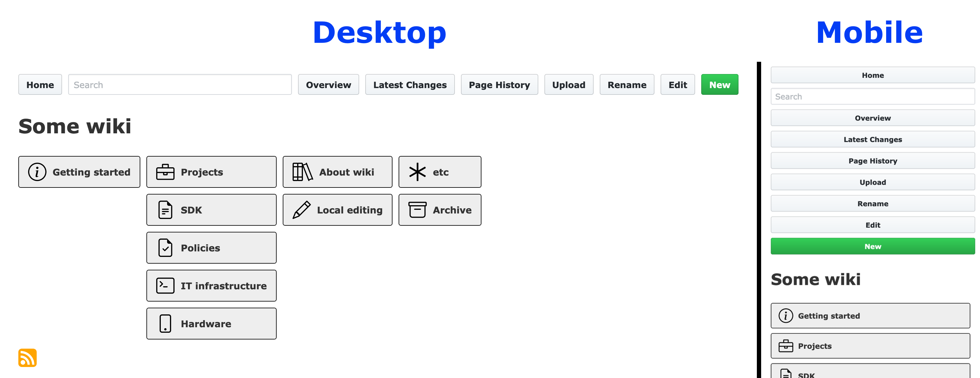
Task: Open the Page History dropdown
Action: point(499,84)
